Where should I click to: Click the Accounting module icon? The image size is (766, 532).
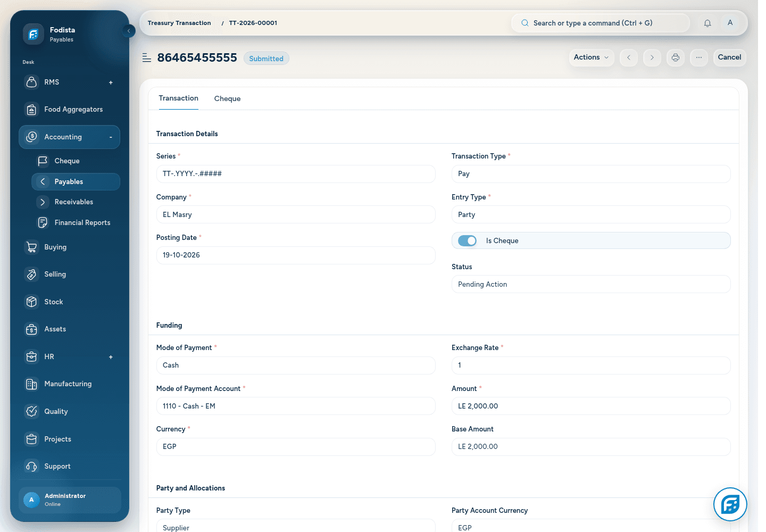pos(32,137)
